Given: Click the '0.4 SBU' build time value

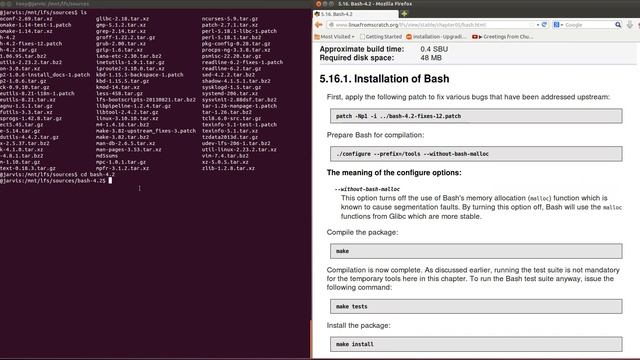Looking at the screenshot, I should [434, 49].
